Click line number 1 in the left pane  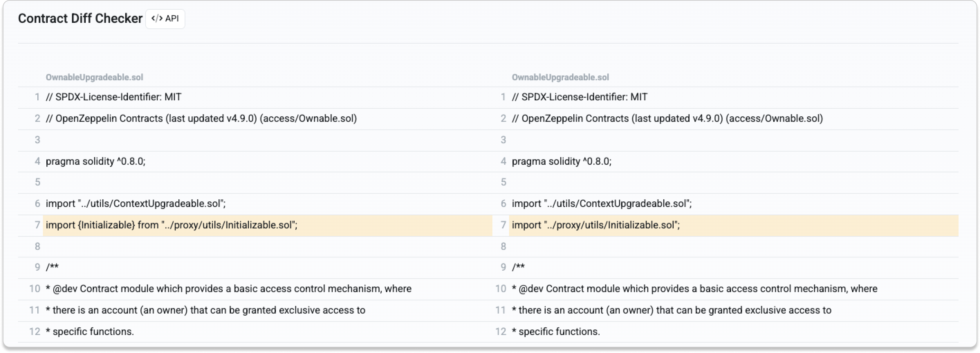point(37,97)
